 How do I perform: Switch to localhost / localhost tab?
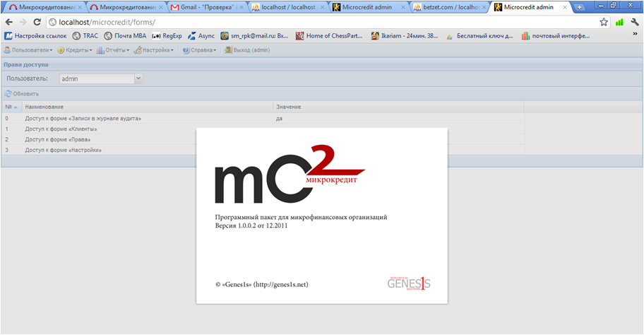[x=288, y=7]
